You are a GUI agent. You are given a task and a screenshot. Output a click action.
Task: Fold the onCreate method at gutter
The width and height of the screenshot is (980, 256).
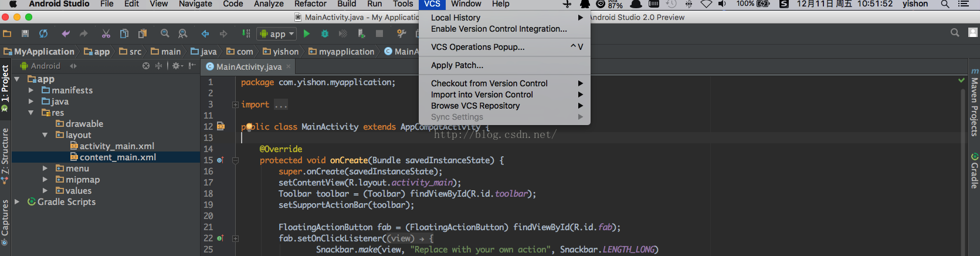pyautogui.click(x=235, y=160)
